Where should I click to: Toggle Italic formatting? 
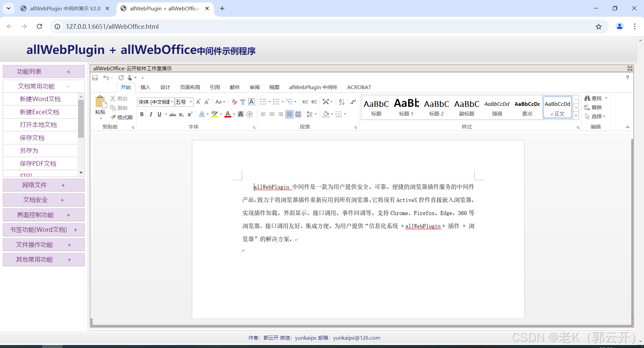(151, 114)
